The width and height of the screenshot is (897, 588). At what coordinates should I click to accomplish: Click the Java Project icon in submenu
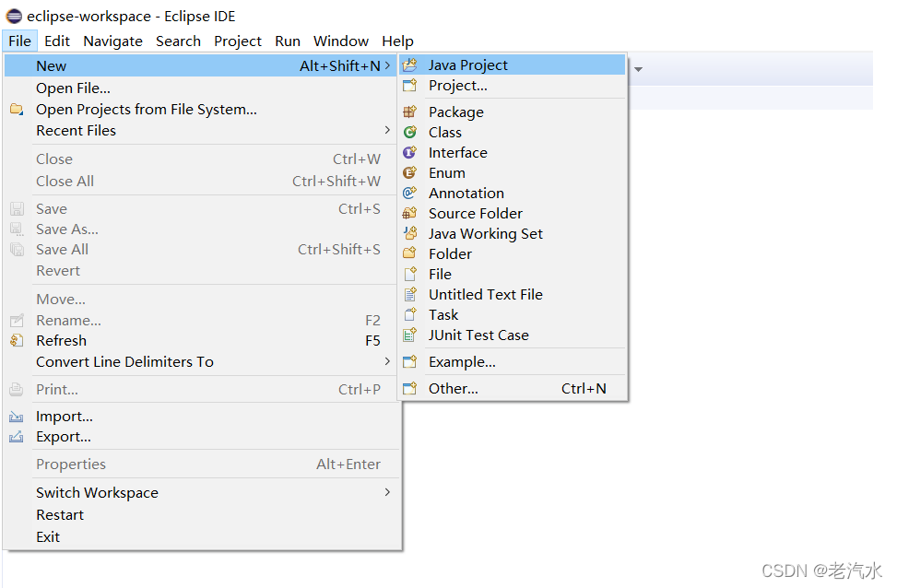click(409, 65)
